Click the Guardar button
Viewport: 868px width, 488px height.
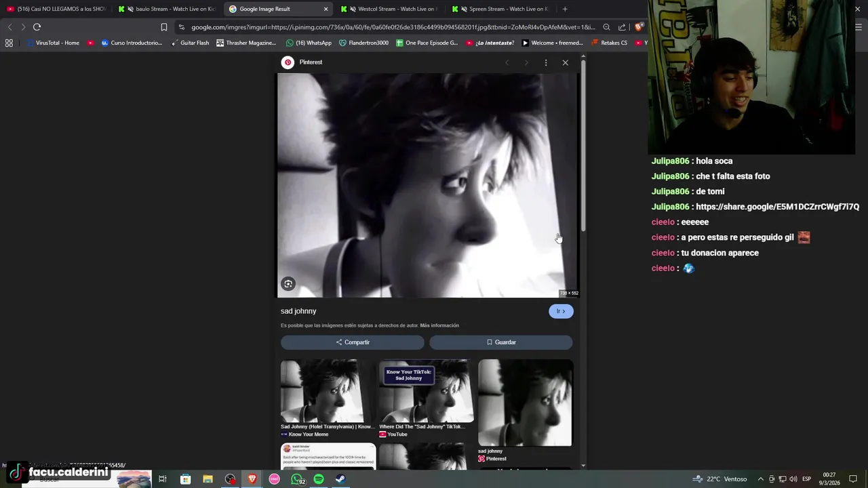pyautogui.click(x=501, y=342)
